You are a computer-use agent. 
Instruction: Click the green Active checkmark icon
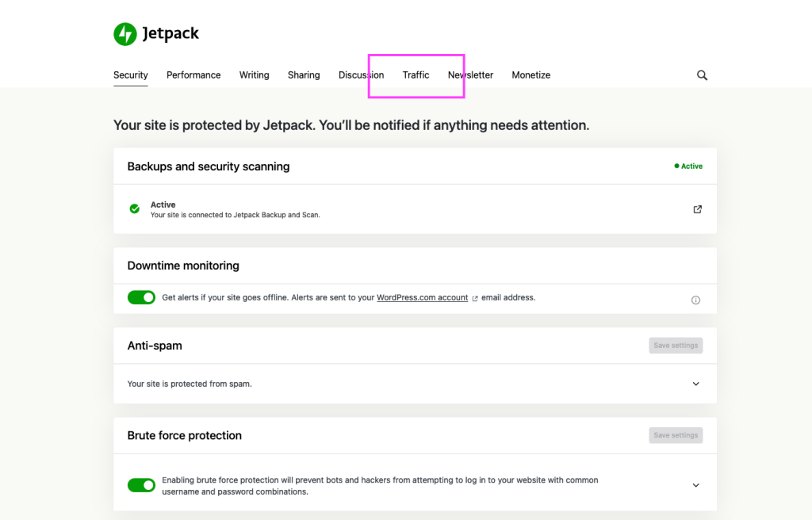135,209
